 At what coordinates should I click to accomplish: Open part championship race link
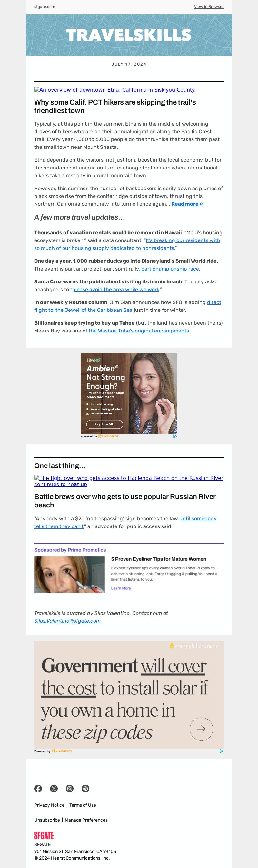[170, 269]
